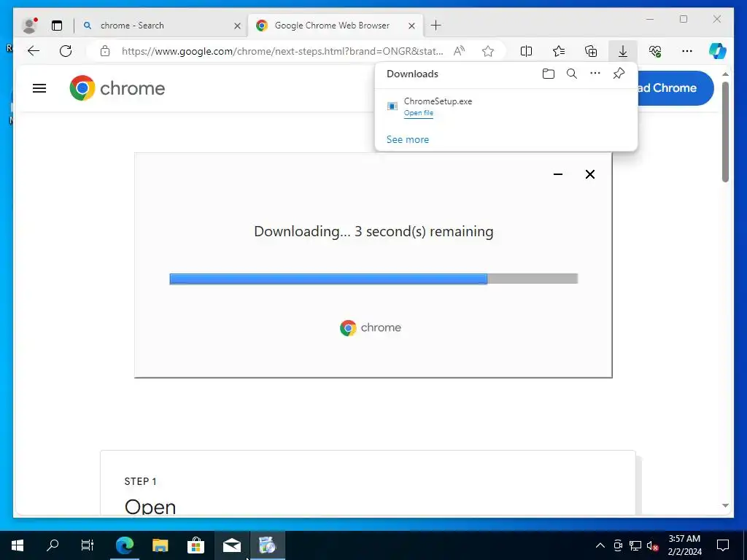Image resolution: width=747 pixels, height=560 pixels.
Task: Focus the address bar URL
Action: pyautogui.click(x=282, y=51)
